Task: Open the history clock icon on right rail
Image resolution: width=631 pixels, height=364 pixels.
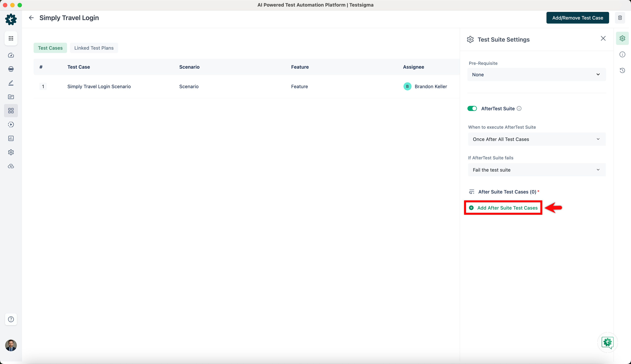Action: coord(622,70)
